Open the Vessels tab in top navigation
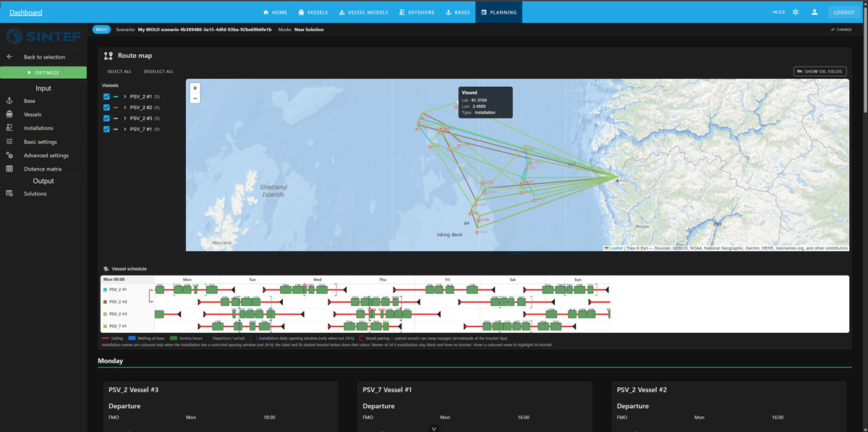The width and height of the screenshot is (868, 432). point(313,12)
